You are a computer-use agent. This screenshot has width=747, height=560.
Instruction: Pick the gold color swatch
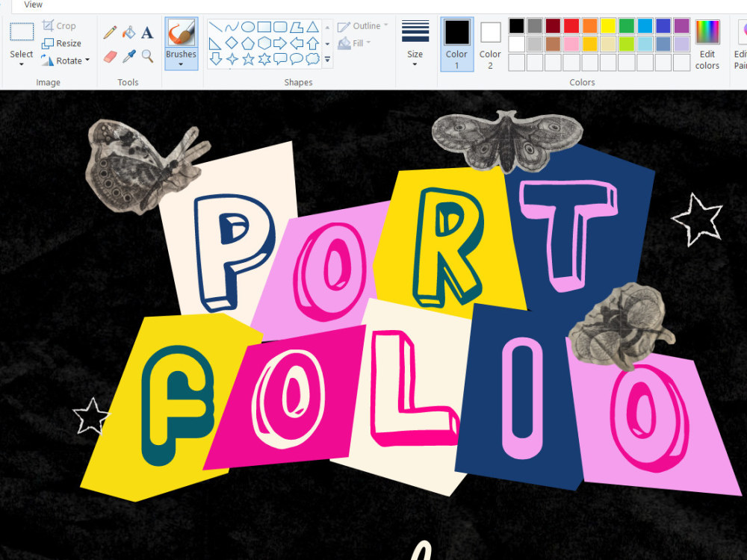590,44
